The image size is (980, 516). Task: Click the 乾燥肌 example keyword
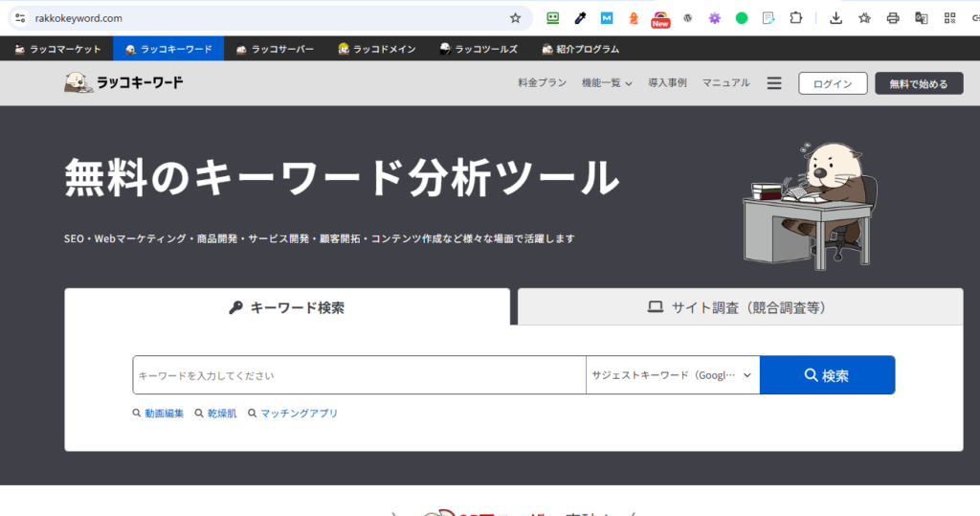222,414
